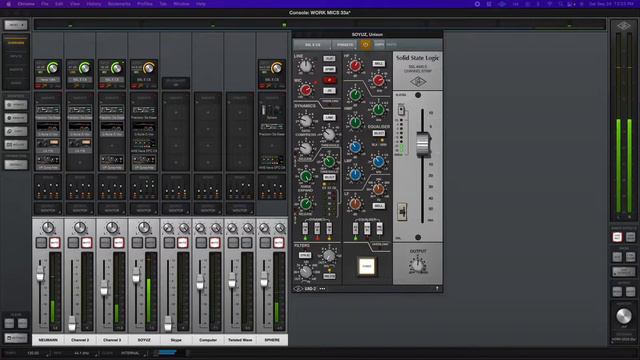The image size is (640, 360).
Task: Click the SETTINGS button at bottom left
Action: click(16, 338)
